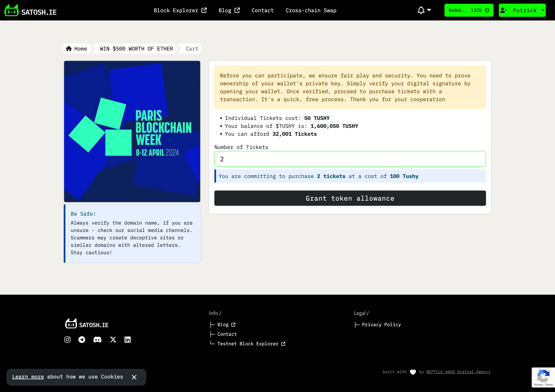
Task: Open footer Contact link
Action: tap(227, 334)
